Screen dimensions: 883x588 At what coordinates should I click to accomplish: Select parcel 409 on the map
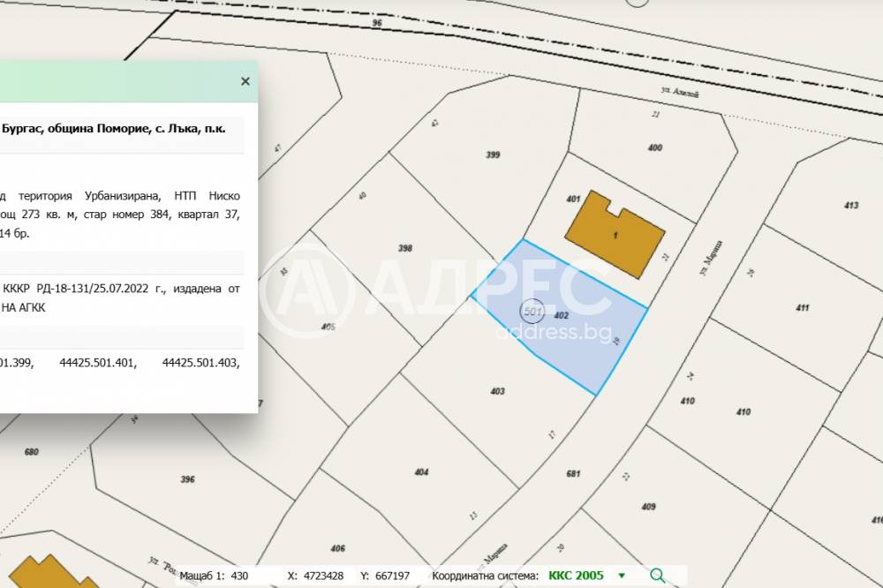point(648,507)
